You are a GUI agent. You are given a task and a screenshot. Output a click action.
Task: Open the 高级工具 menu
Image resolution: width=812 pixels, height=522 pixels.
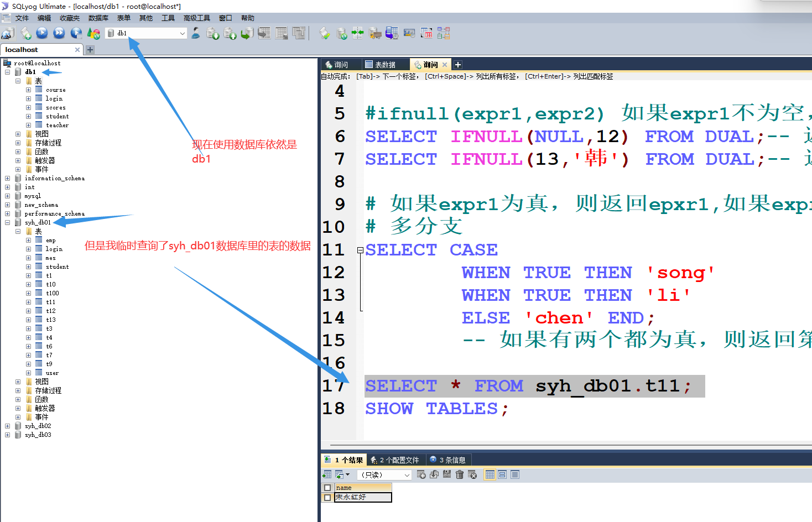point(197,18)
